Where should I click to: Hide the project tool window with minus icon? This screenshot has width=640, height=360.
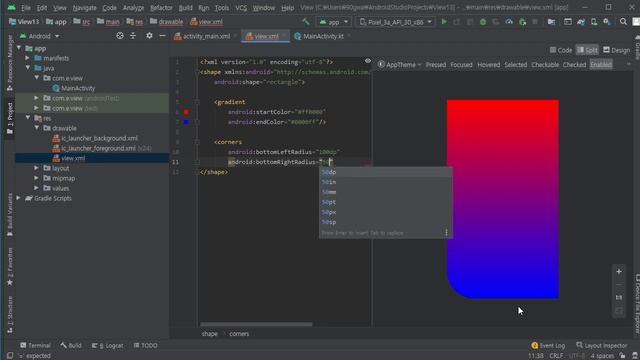pyautogui.click(x=162, y=36)
